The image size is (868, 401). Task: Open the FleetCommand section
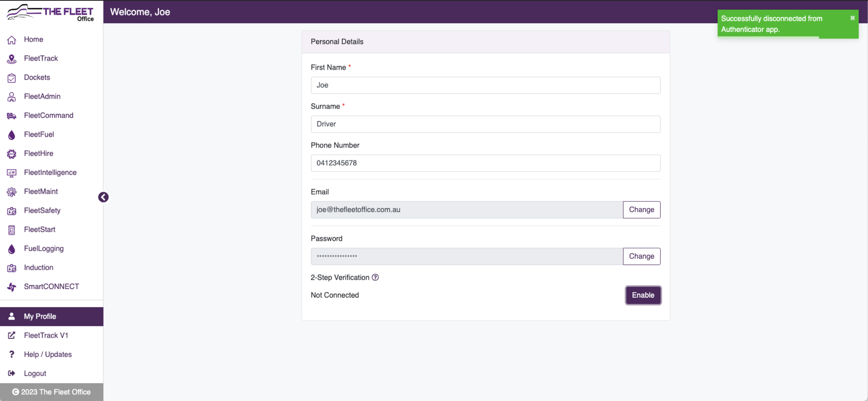(48, 115)
